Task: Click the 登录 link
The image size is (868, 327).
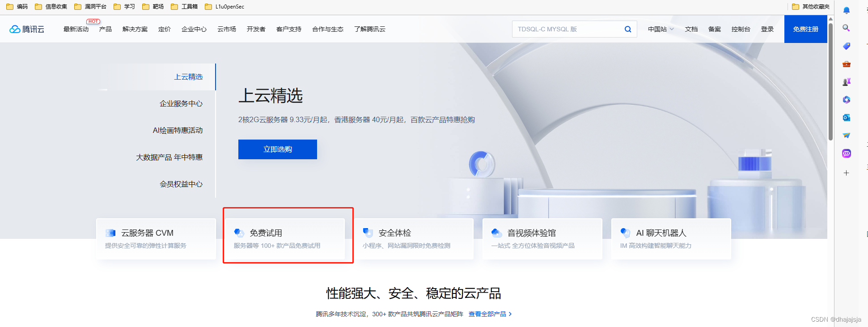Action: [767, 29]
